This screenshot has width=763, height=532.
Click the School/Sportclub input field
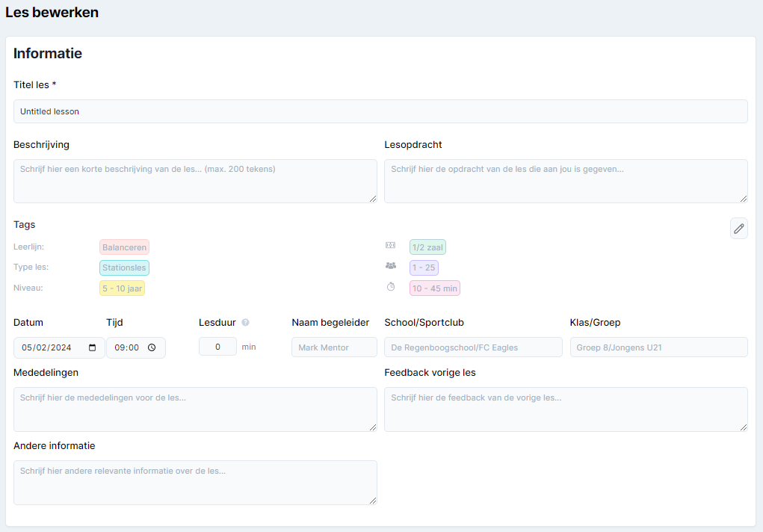(x=472, y=347)
